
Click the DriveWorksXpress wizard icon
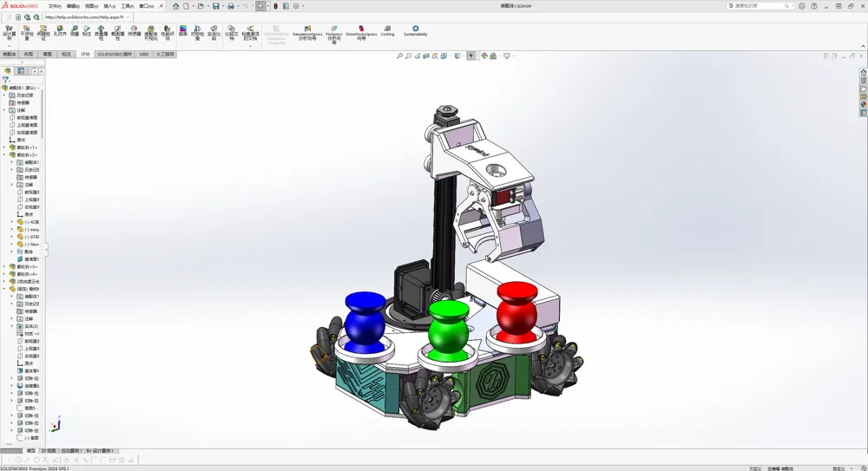pos(361,33)
